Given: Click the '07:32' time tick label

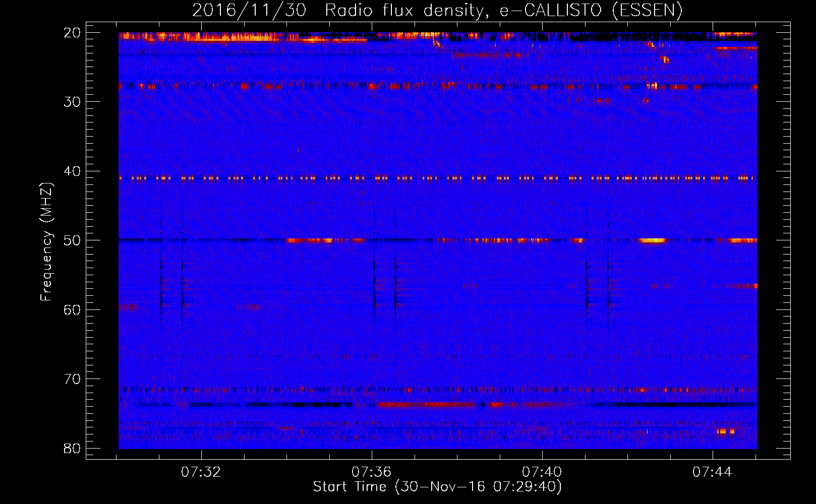Looking at the screenshot, I should point(201,472).
